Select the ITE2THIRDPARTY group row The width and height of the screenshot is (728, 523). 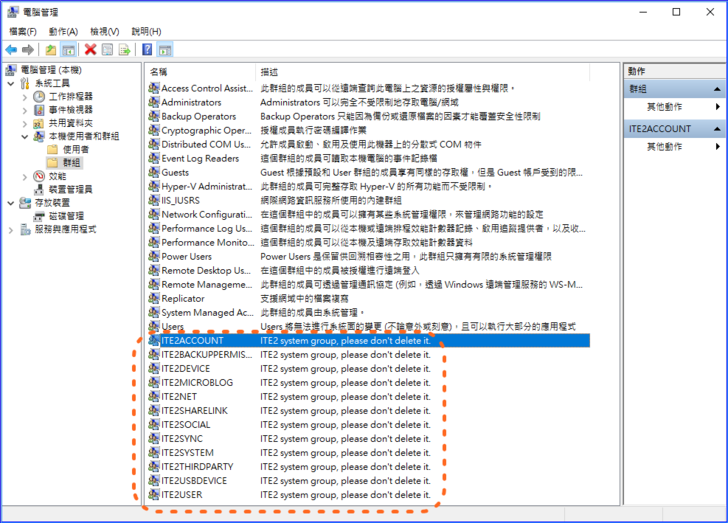tap(369, 466)
